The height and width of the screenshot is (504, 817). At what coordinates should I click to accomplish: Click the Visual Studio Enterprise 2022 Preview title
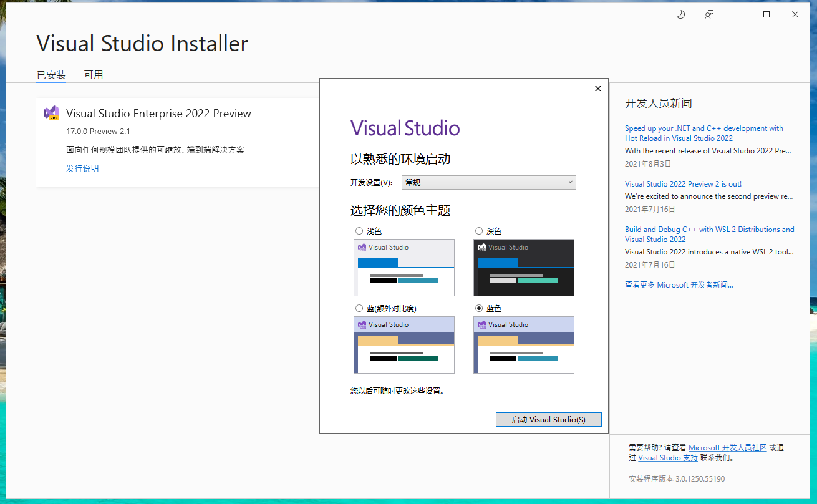point(158,114)
